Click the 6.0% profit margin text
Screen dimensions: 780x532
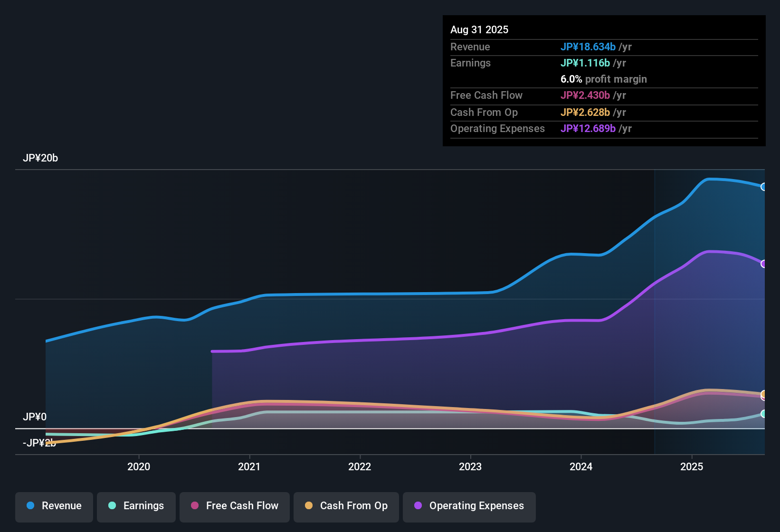(603, 79)
